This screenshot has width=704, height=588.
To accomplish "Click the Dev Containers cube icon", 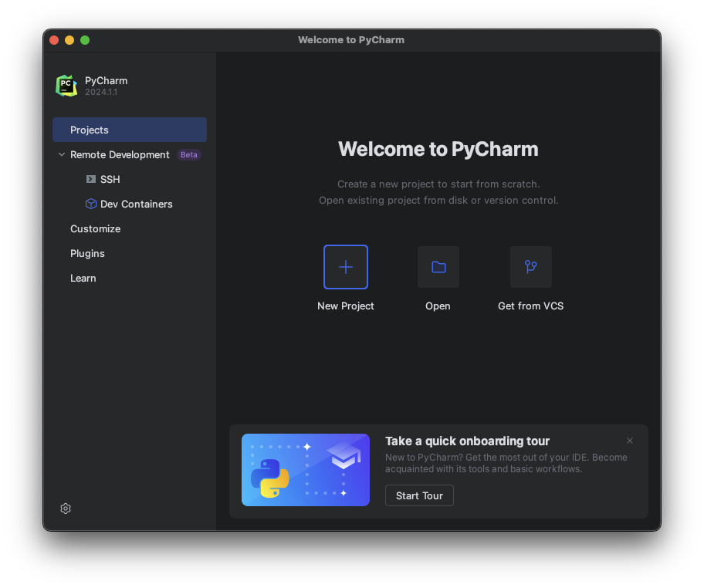I will [90, 204].
